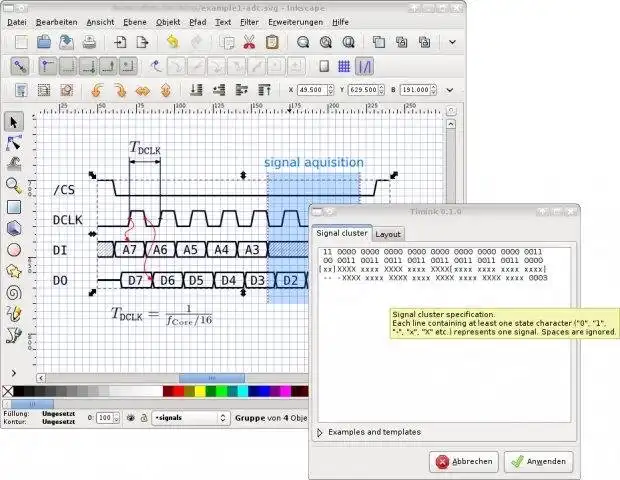Image resolution: width=620 pixels, height=480 pixels.
Task: Toggle snapping master button
Action: 20,66
